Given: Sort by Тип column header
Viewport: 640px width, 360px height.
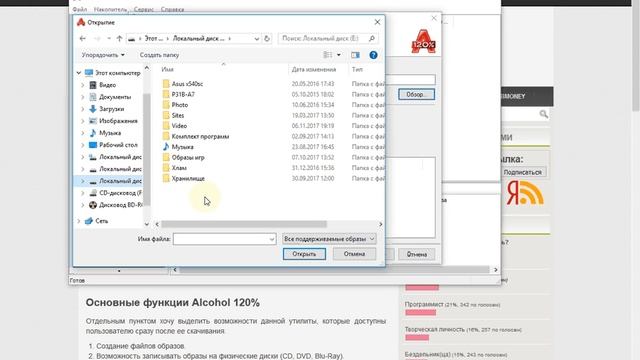Looking at the screenshot, I should click(357, 69).
